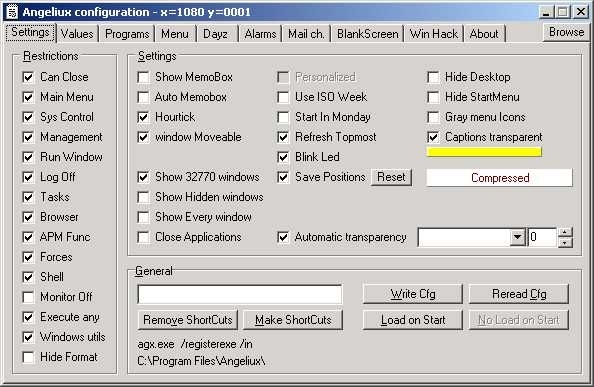Uncheck Automatic transparency checkbox
The width and height of the screenshot is (594, 387).
click(283, 237)
